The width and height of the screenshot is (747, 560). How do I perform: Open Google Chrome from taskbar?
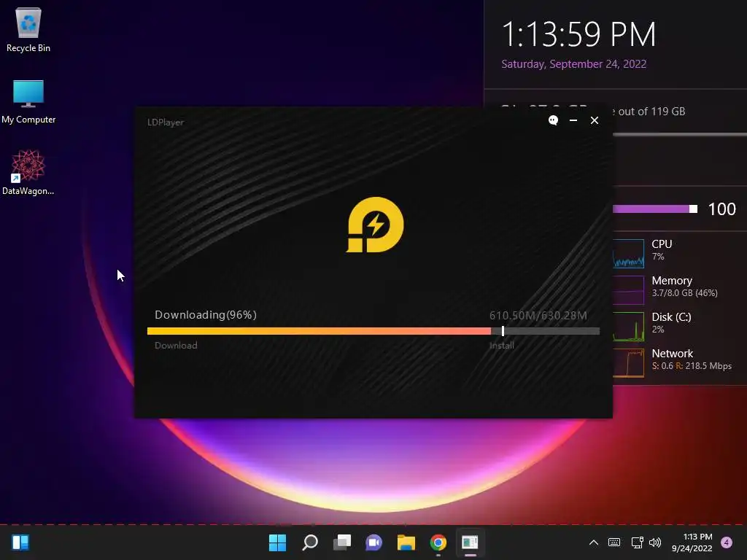[438, 542]
